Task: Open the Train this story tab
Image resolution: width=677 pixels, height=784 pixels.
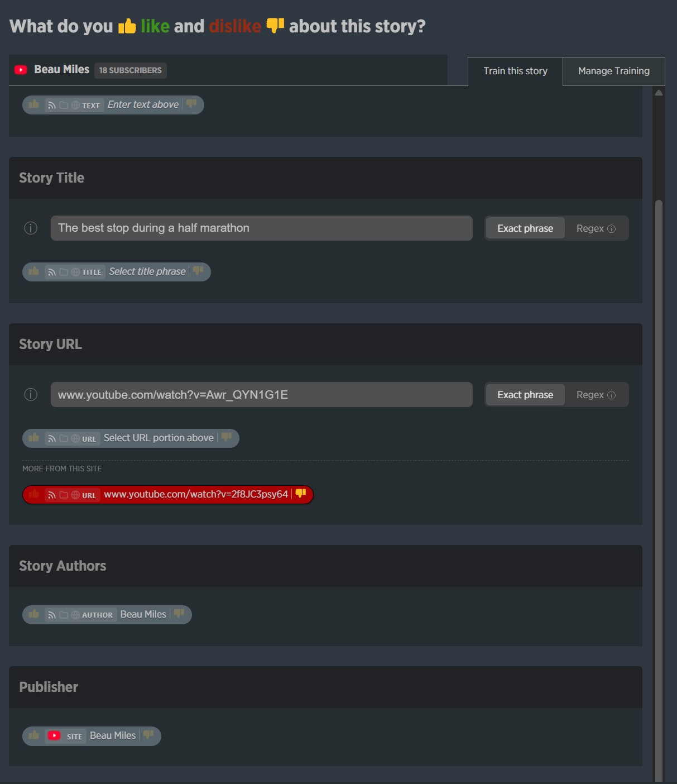Action: click(515, 71)
